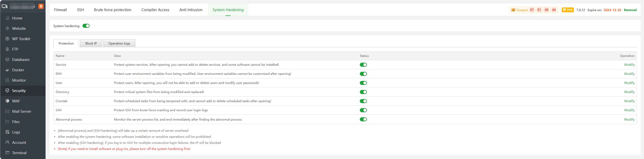Screen dimensions: 644x159
Task: Click the Coupon countdown button
Action: click(x=533, y=10)
